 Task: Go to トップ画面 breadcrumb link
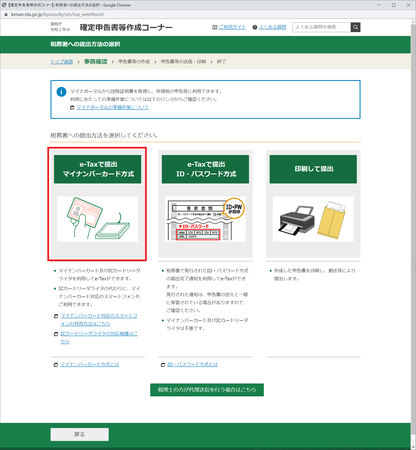coord(62,62)
